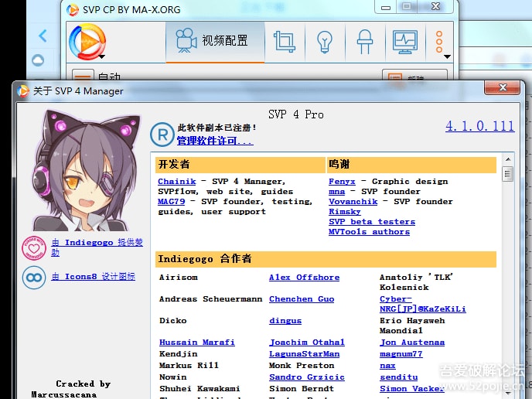The height and width of the screenshot is (399, 532).
Task: Click the registered R badge icon
Action: click(162, 135)
